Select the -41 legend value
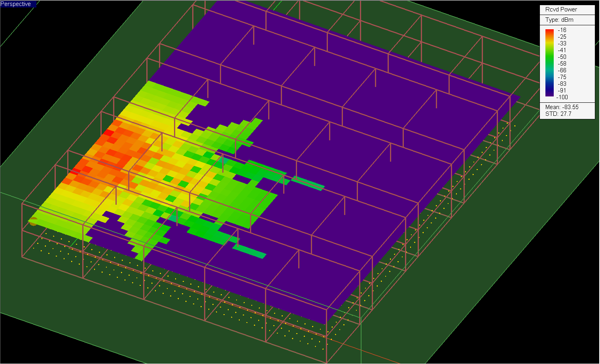 click(x=562, y=50)
